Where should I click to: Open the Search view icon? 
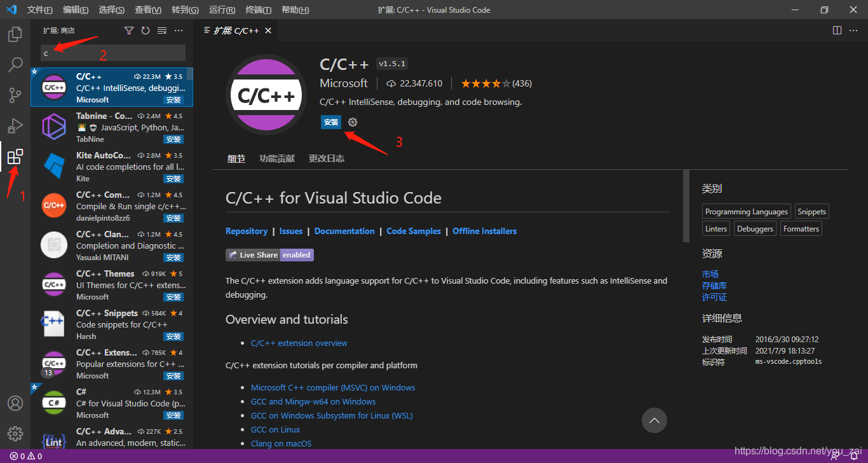(15, 64)
